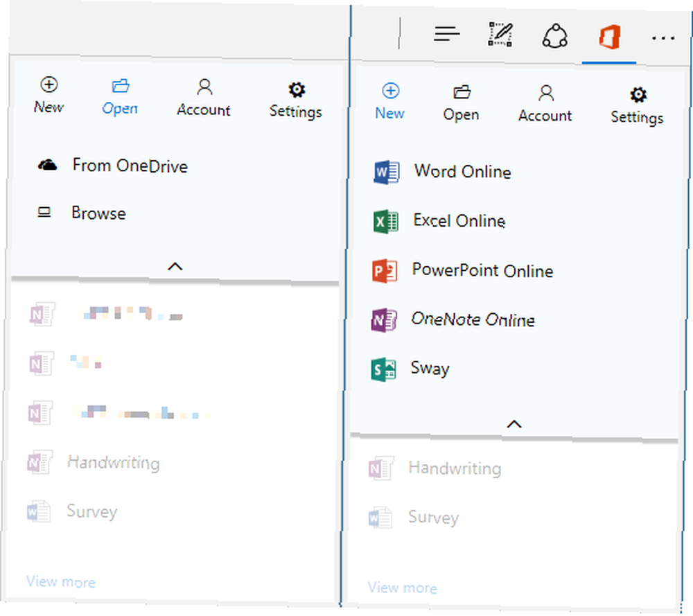Click Browse to open a local file

click(x=82, y=213)
